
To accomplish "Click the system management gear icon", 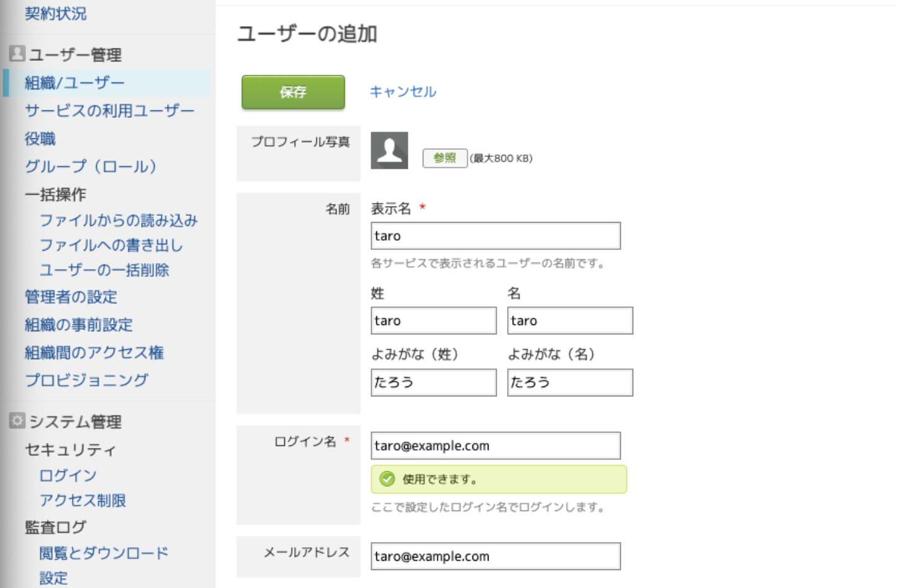I will [17, 421].
